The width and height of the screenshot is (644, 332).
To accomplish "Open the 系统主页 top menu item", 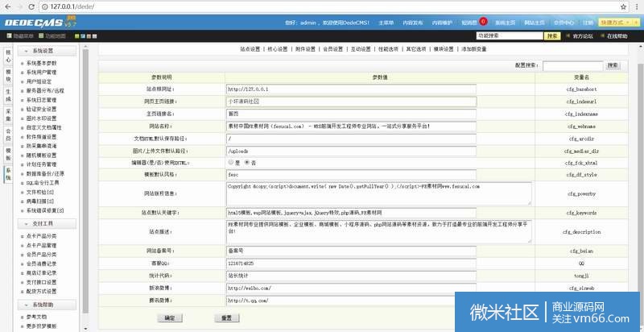I will pyautogui.click(x=506, y=23).
